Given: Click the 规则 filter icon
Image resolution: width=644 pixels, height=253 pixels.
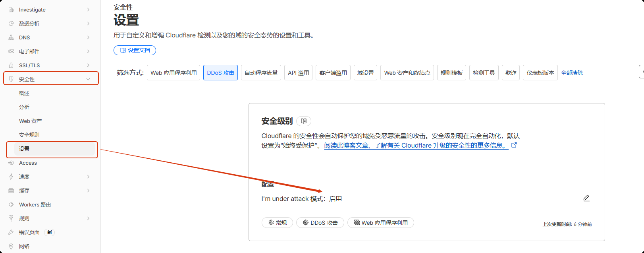Looking at the screenshot, I should [11, 218].
